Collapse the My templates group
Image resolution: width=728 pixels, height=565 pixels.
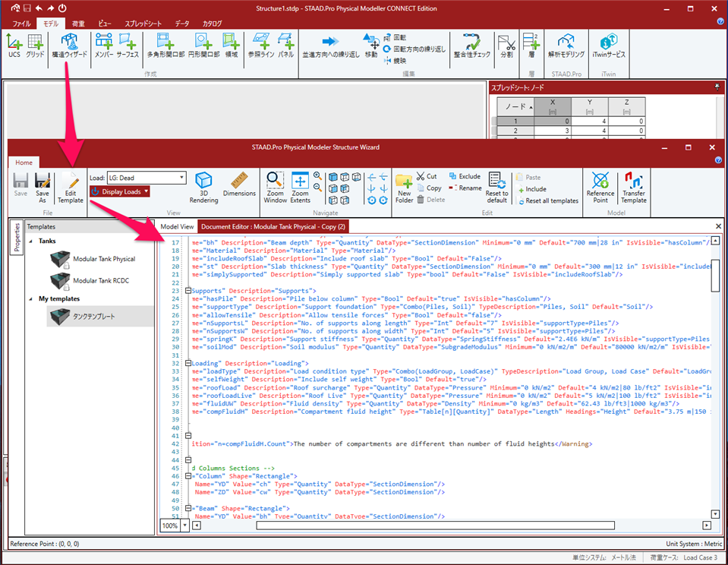(30, 299)
